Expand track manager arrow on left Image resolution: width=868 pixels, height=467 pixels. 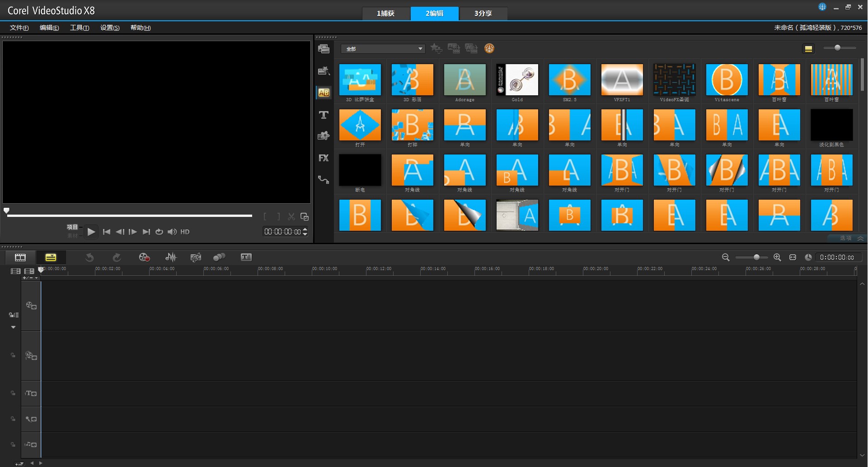[x=13, y=327]
